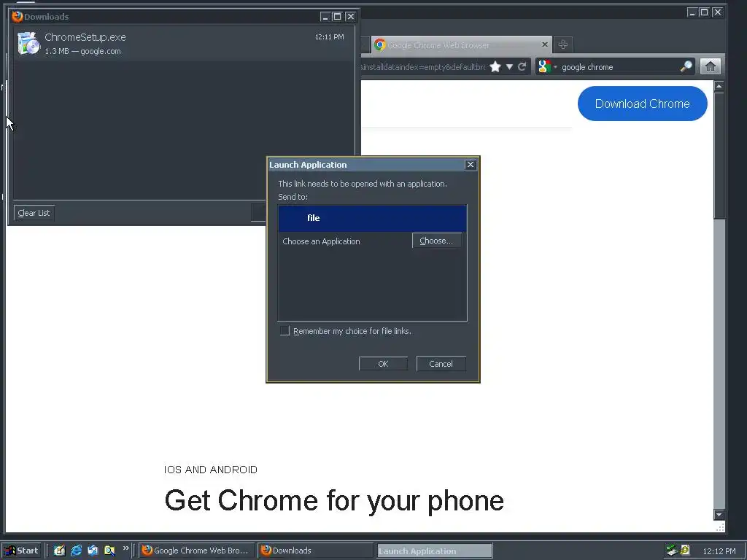This screenshot has height=560, width=747.
Task: Switch to Downloads taskbar item
Action: 316,551
